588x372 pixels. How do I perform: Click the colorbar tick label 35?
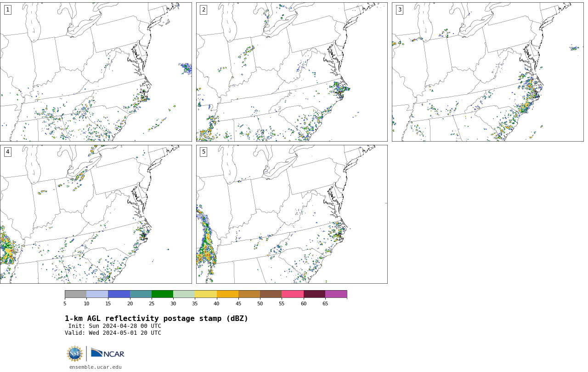pos(195,303)
